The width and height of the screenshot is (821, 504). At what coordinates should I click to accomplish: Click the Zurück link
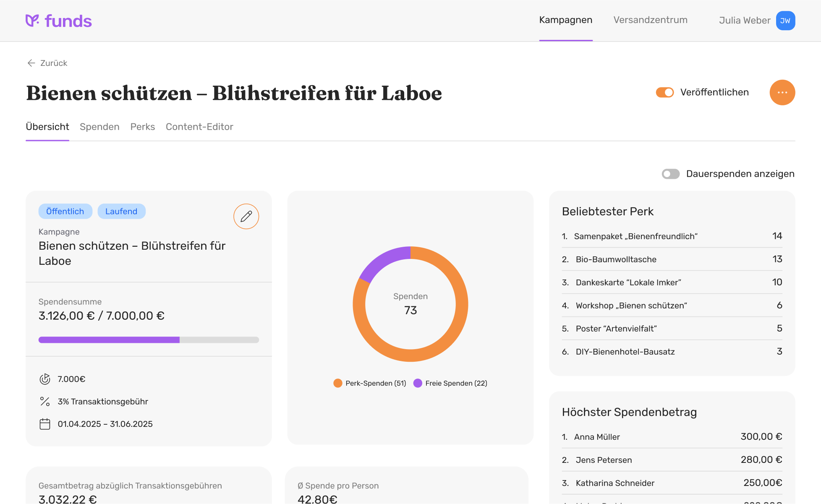54,63
